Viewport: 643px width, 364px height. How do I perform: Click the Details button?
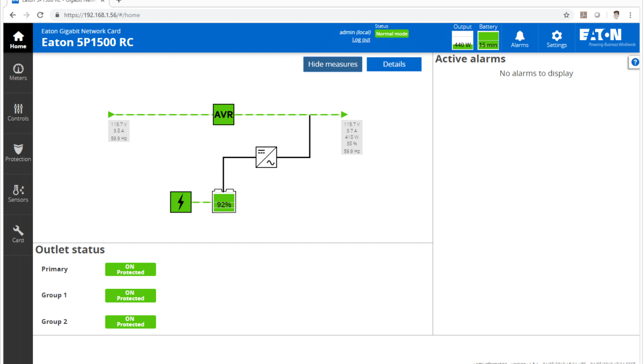coord(394,64)
